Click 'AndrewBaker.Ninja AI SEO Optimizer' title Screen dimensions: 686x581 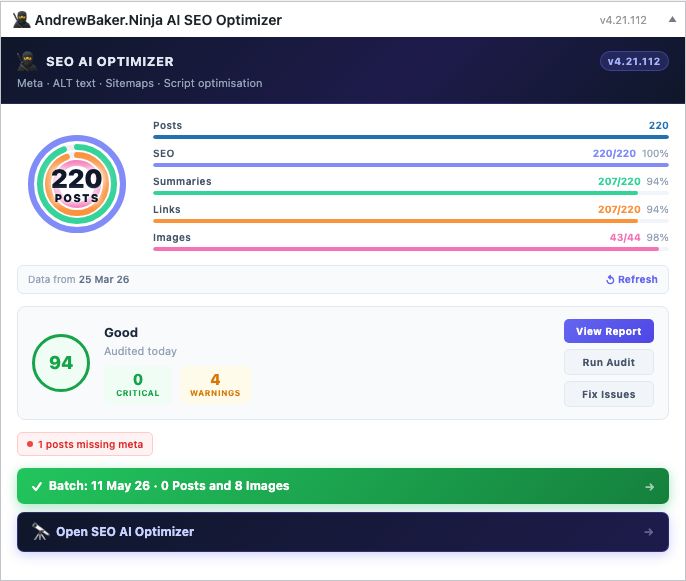[x=158, y=20]
